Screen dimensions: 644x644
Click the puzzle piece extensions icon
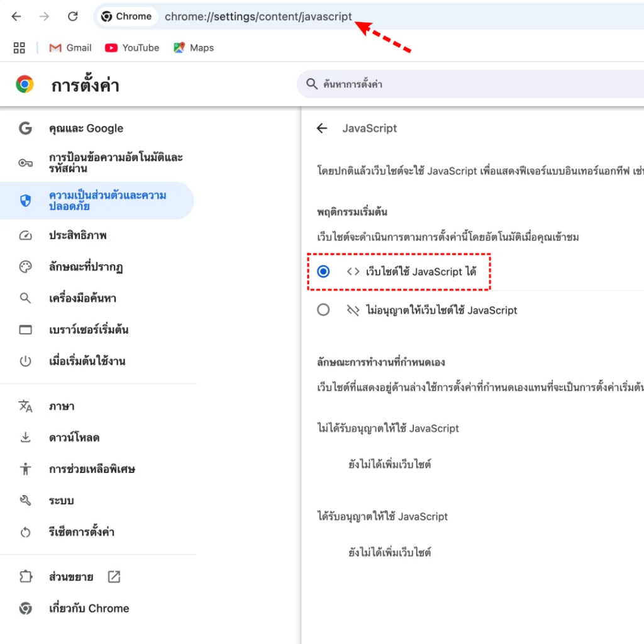[x=25, y=577]
